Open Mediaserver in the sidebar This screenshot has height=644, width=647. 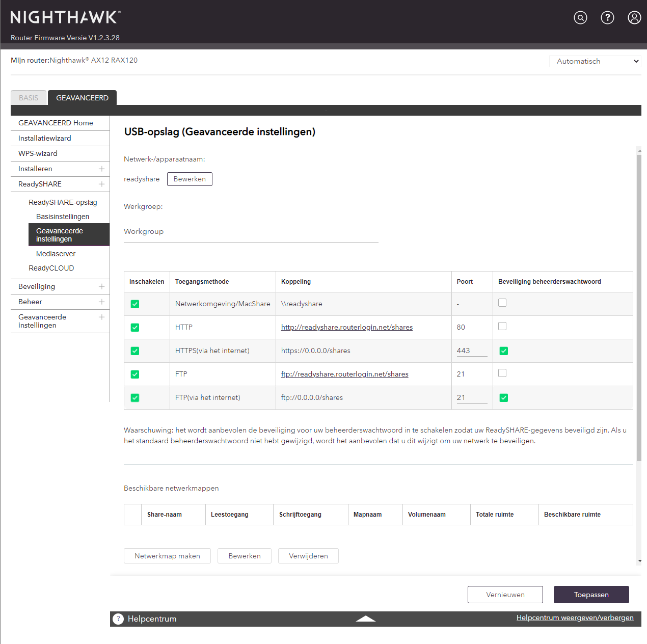click(x=56, y=254)
